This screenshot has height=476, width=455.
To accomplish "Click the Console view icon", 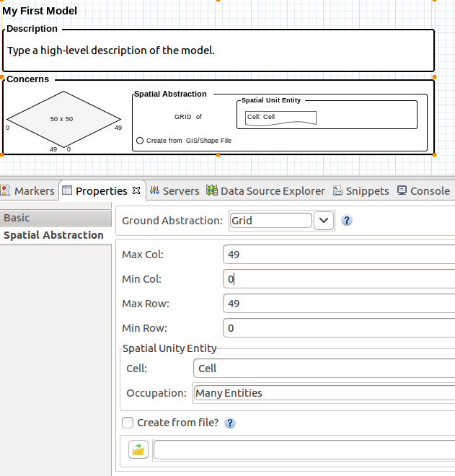I will click(402, 191).
